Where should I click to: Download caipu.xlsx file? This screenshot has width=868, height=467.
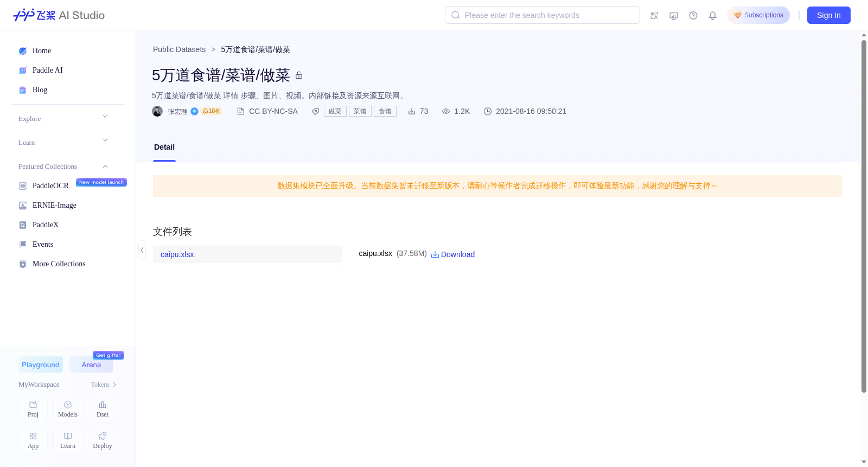pyautogui.click(x=453, y=254)
